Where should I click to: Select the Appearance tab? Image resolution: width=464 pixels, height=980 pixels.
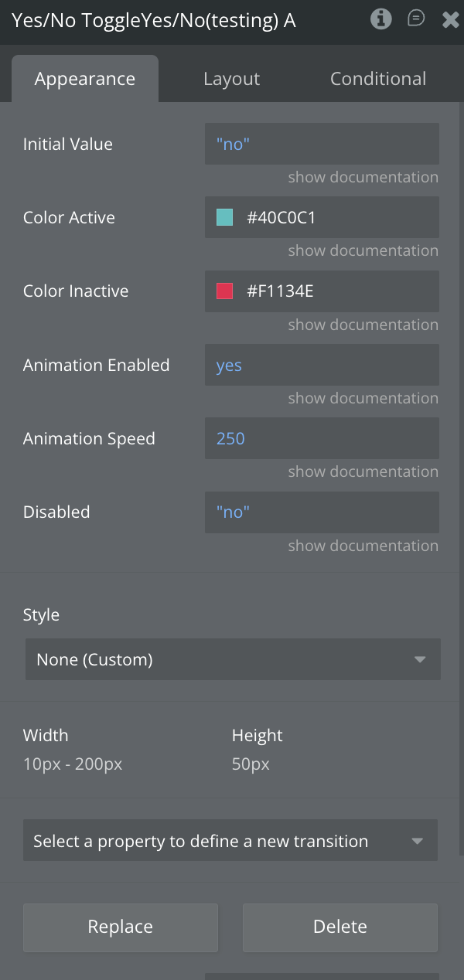(x=85, y=79)
